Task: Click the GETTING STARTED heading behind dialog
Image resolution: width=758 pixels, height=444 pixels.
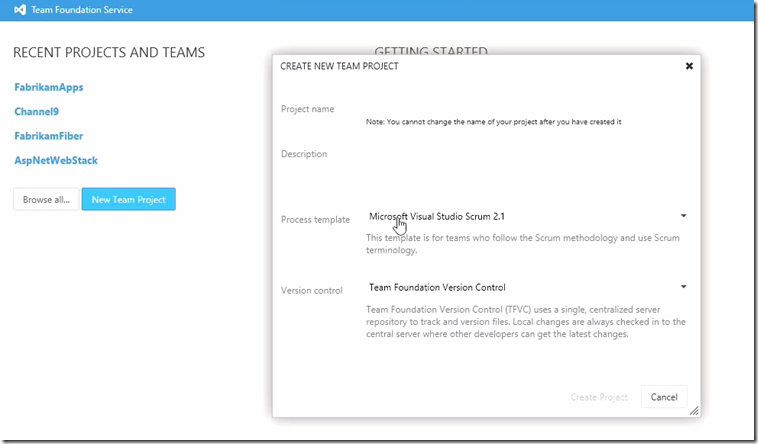Action: point(431,50)
